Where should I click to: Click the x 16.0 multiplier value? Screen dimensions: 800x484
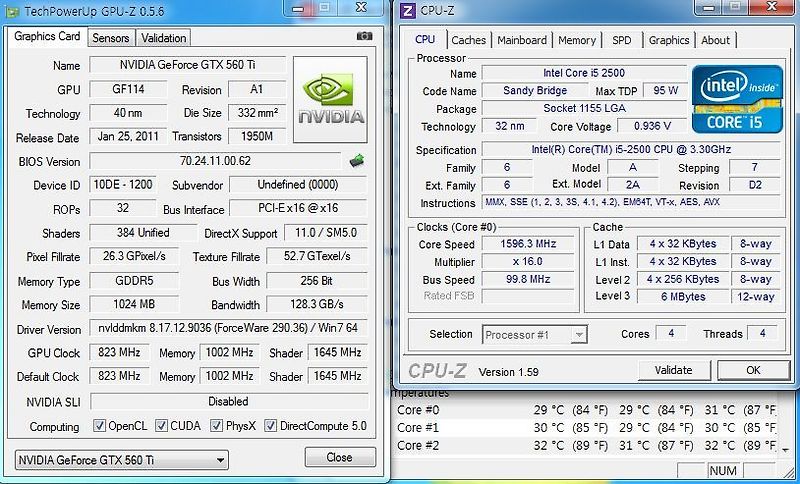pos(528,262)
